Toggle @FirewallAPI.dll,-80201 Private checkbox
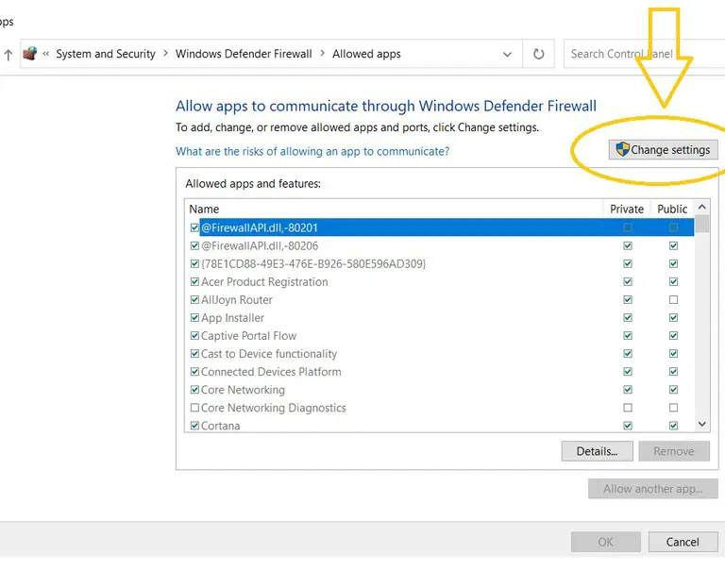This screenshot has width=725, height=588. (x=628, y=227)
